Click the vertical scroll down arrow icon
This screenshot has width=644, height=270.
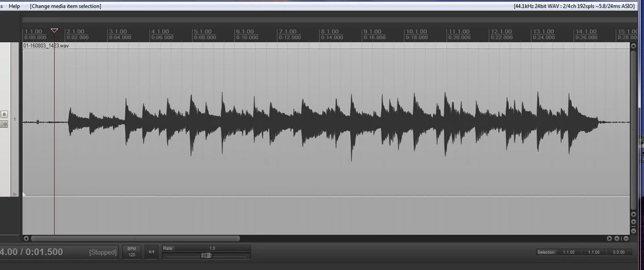[x=633, y=215]
